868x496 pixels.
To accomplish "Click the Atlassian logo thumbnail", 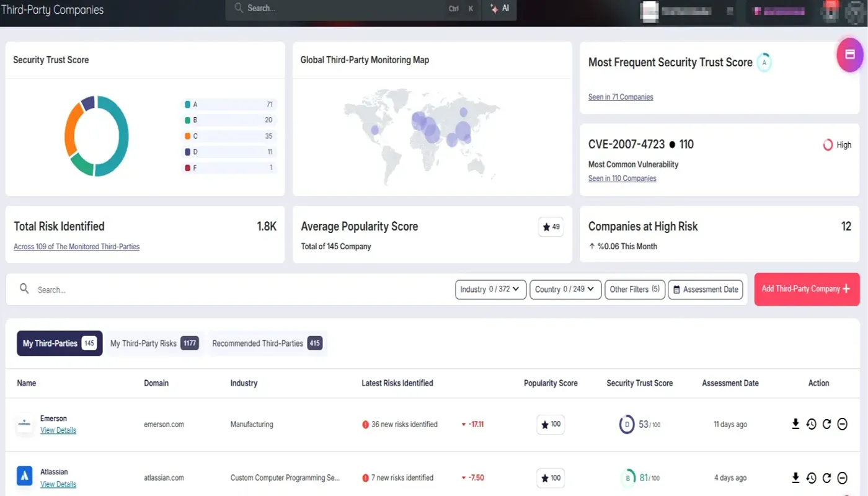I will pyautogui.click(x=25, y=476).
